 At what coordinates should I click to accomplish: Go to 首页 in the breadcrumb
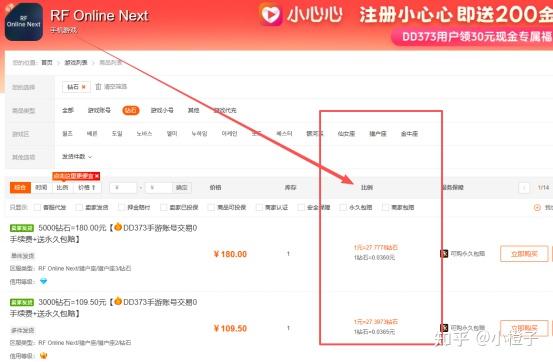[x=47, y=62]
